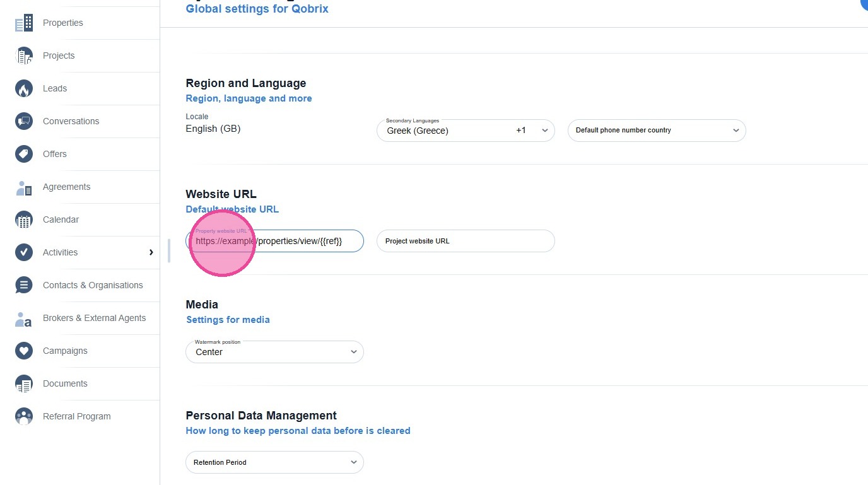Click the Region and Language heading
868x485 pixels.
pos(246,83)
